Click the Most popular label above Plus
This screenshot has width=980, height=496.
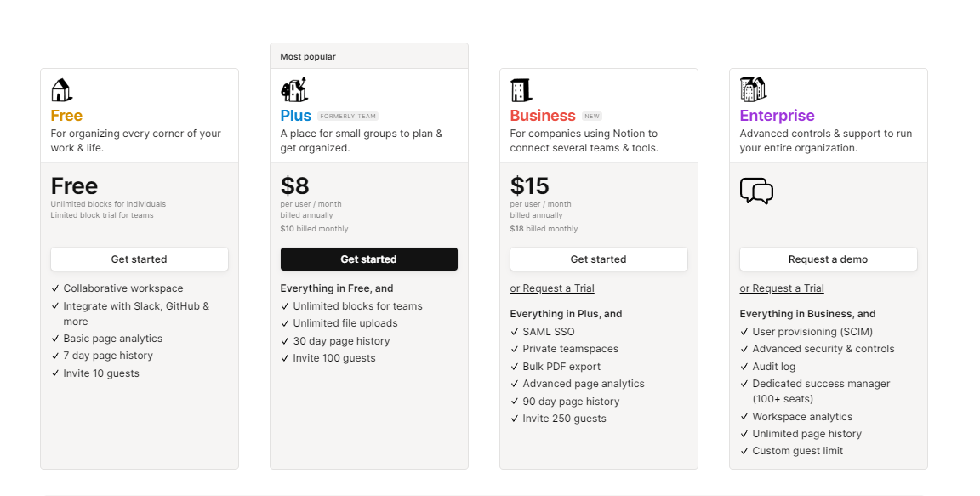tap(308, 57)
